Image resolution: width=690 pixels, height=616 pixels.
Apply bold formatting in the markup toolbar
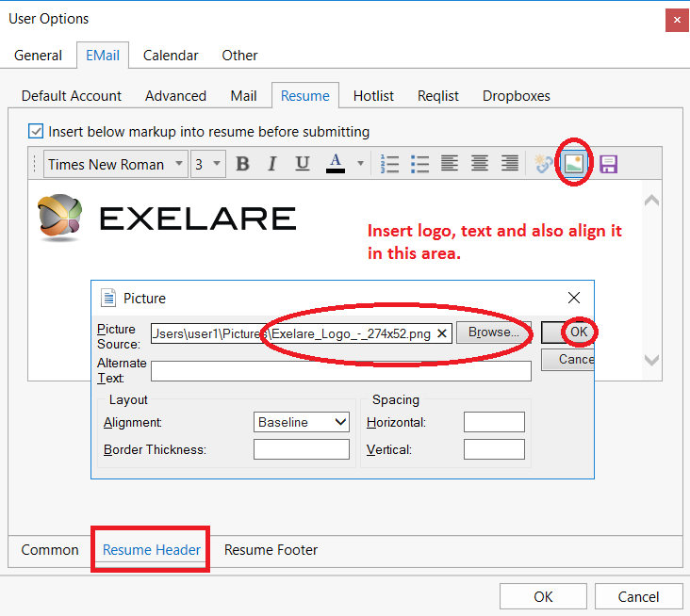242,164
